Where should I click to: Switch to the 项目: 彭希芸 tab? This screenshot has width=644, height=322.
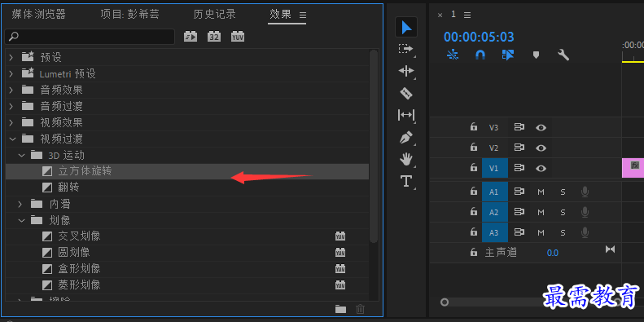[x=129, y=15]
